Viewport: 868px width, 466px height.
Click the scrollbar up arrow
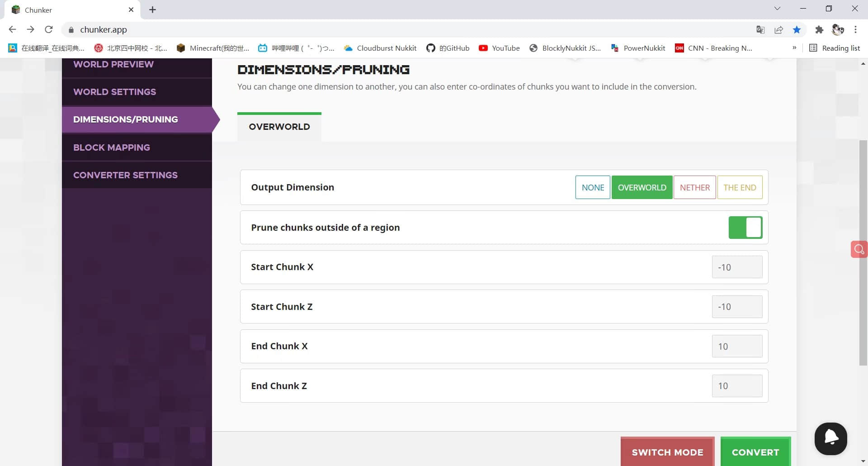(863, 64)
